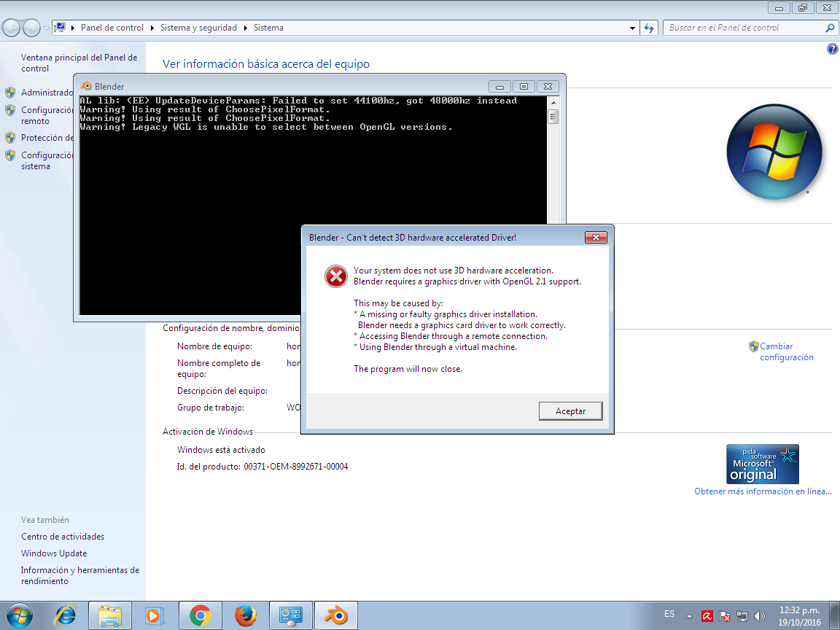Image resolution: width=840 pixels, height=630 pixels.
Task: Open Start menu orb
Action: [x=20, y=615]
